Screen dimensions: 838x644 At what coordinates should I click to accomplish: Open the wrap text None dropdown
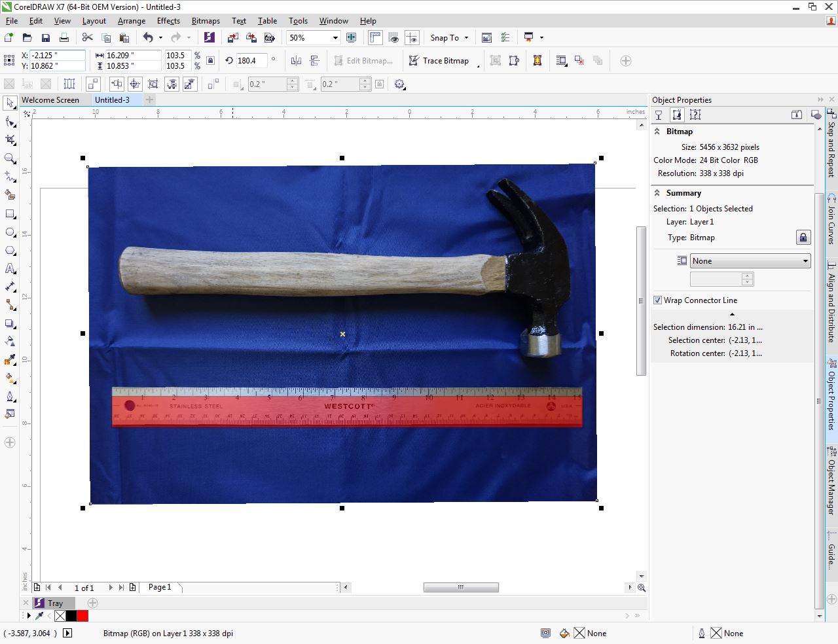(750, 261)
